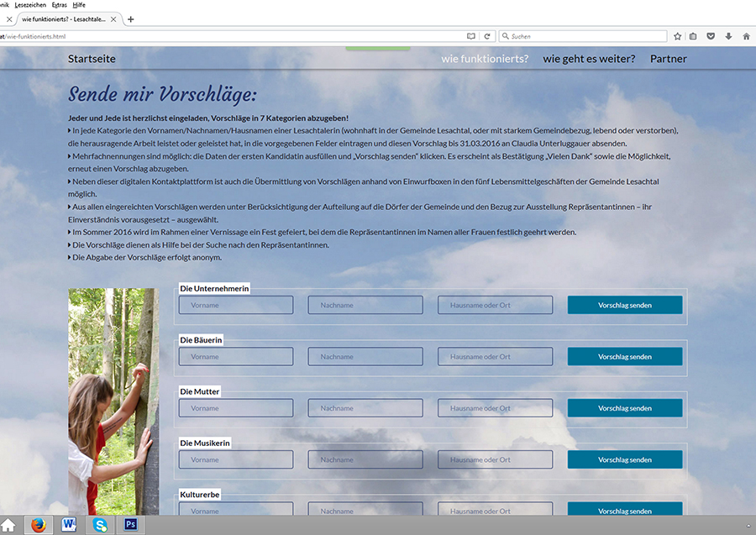Focus Vorname field for Die Unternehmerin

pos(236,305)
